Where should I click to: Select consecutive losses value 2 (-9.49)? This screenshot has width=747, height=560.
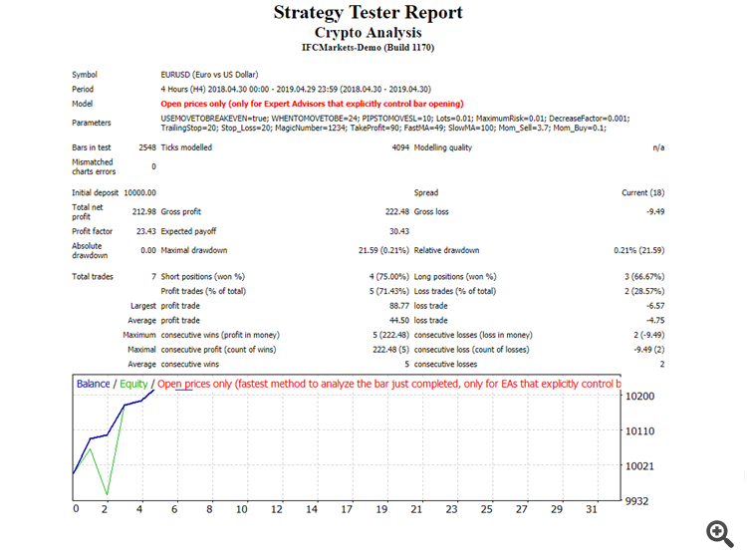click(648, 335)
